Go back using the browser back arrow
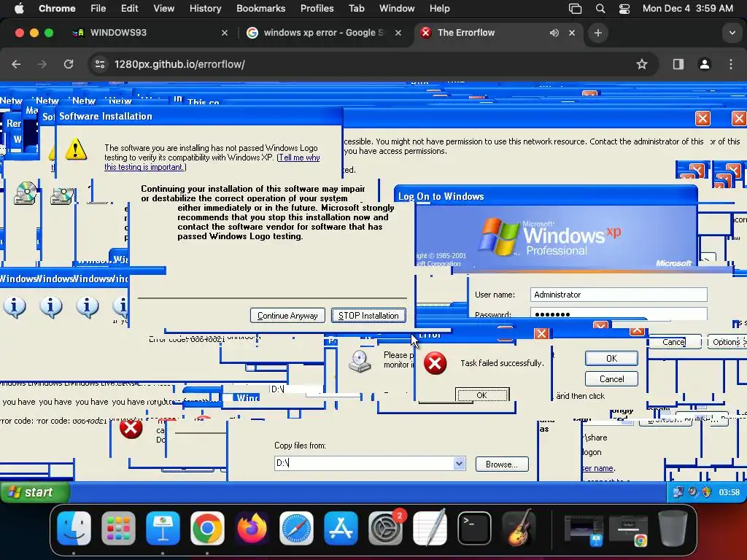 click(x=16, y=64)
